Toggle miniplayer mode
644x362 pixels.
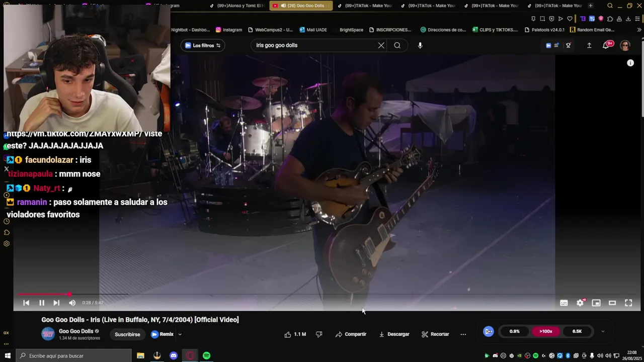pyautogui.click(x=596, y=303)
